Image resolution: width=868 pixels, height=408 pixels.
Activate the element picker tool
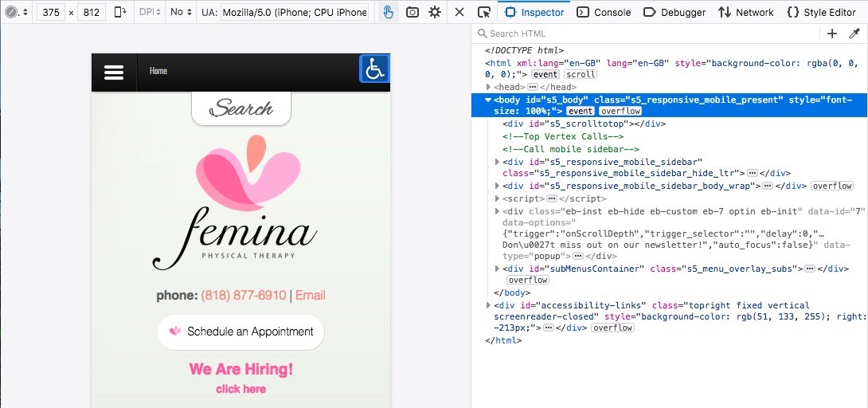484,12
